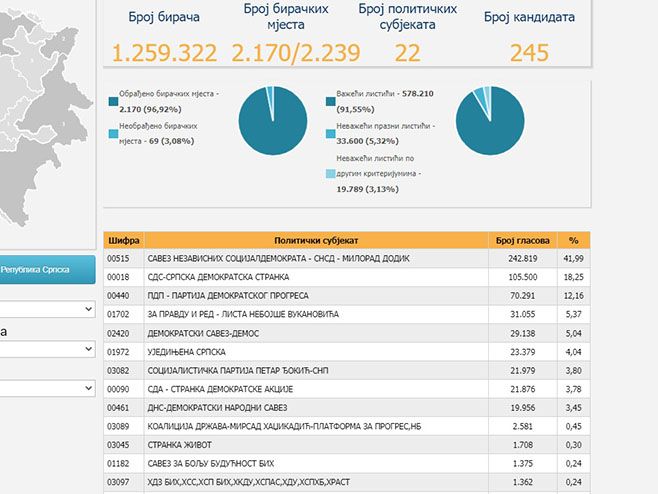This screenshot has width=658, height=494.
Task: Click the ballots validity pie chart
Action: click(x=490, y=120)
